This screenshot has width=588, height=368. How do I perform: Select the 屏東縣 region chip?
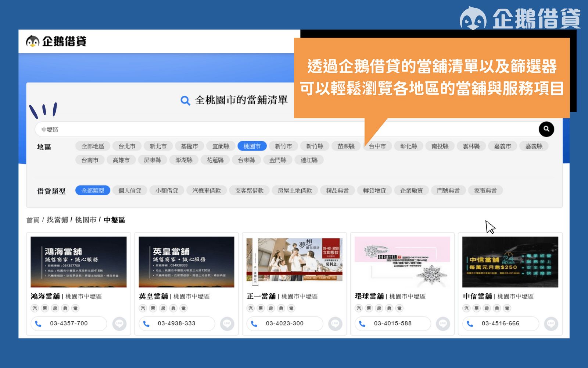[153, 160]
